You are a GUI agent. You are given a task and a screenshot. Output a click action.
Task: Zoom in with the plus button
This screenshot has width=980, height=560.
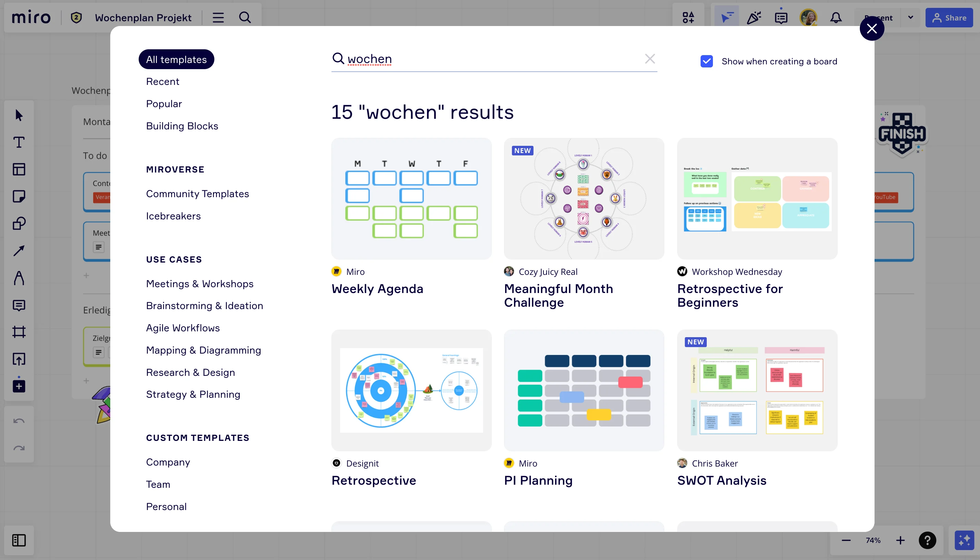click(900, 540)
